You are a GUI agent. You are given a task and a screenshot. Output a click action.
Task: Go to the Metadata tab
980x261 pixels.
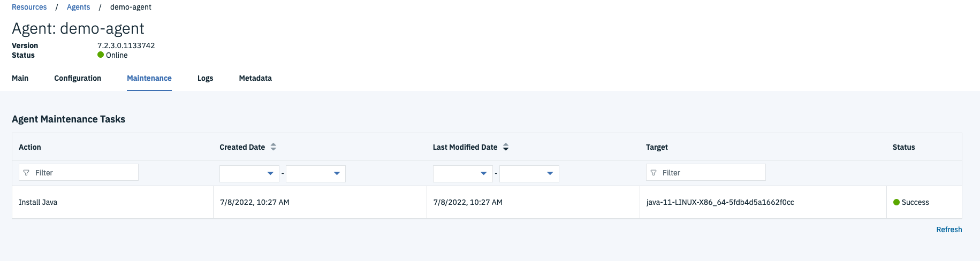coord(255,78)
